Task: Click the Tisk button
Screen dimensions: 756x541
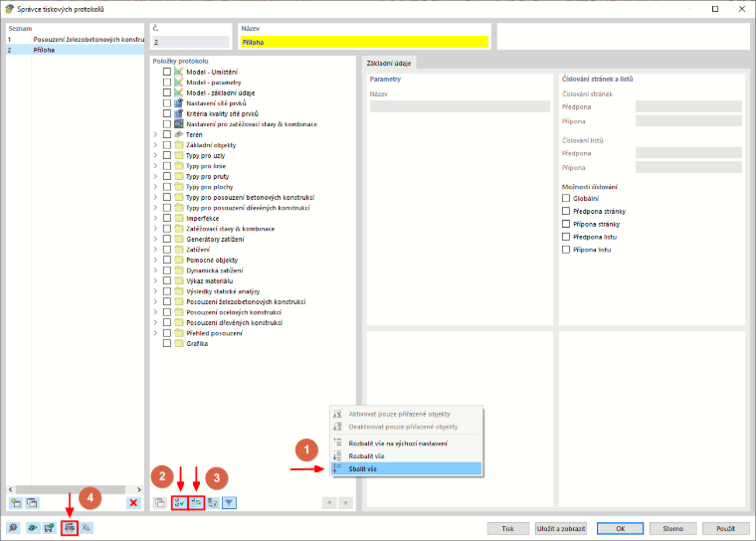Action: click(508, 528)
